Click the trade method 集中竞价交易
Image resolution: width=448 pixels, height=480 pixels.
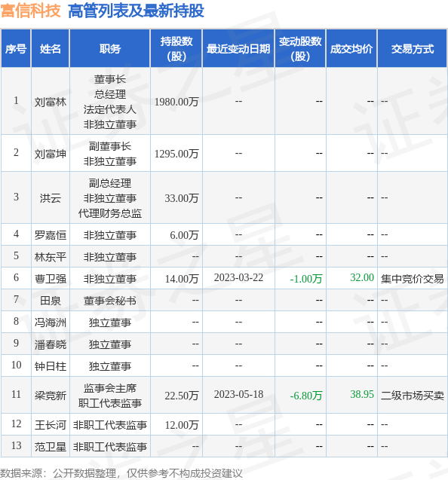(413, 279)
